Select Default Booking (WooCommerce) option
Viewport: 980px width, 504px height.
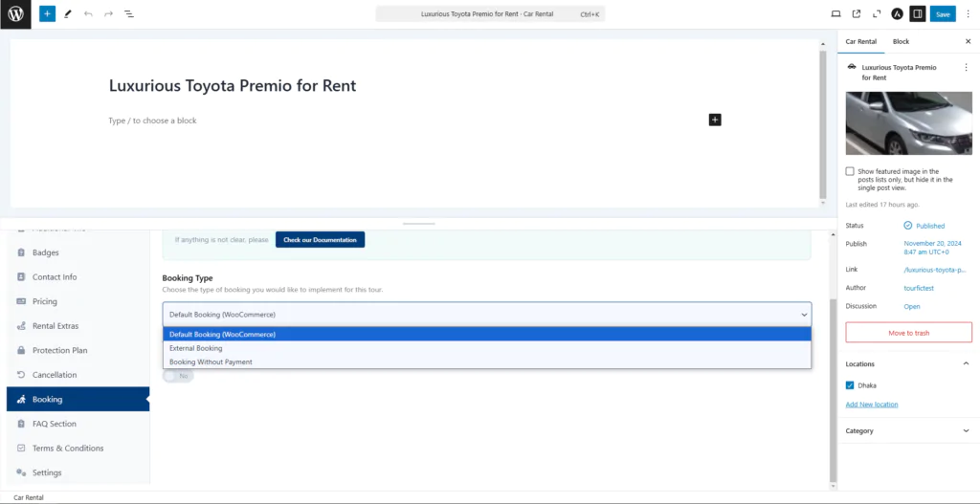click(487, 334)
